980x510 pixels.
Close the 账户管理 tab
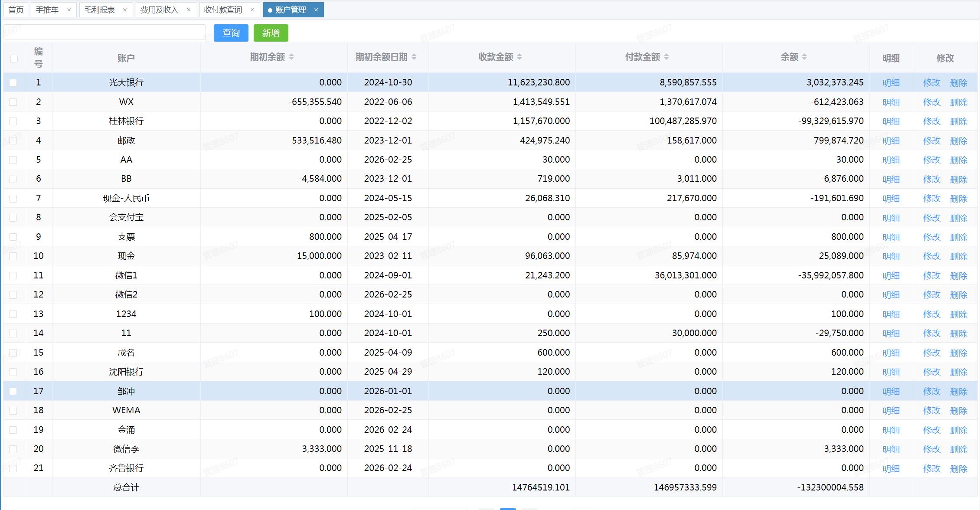[316, 10]
